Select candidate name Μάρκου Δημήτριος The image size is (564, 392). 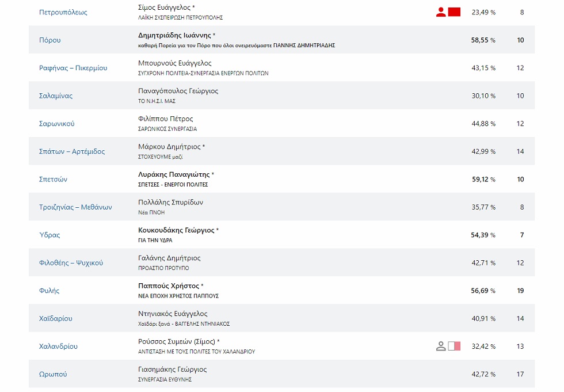tap(169, 147)
